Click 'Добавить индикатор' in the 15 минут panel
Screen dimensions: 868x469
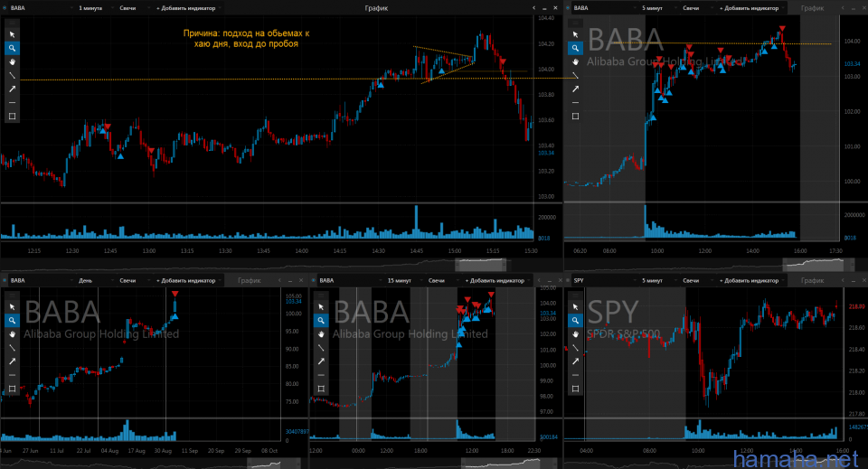[x=495, y=280]
